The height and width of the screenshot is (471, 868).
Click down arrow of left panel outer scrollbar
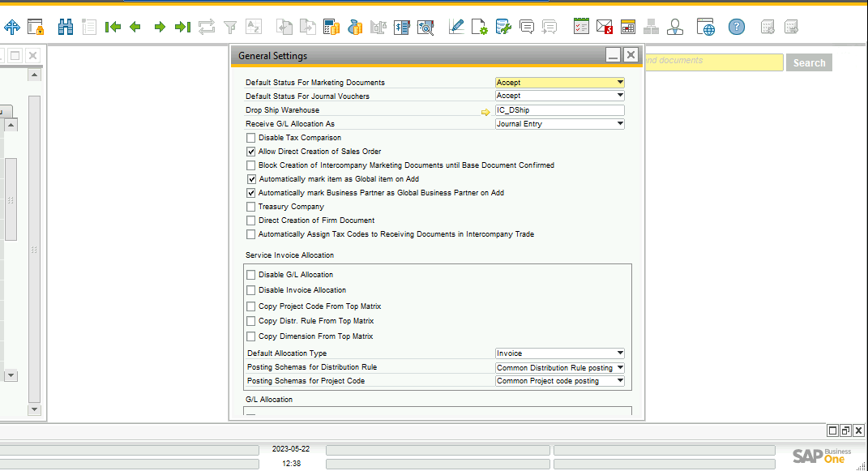click(x=34, y=409)
